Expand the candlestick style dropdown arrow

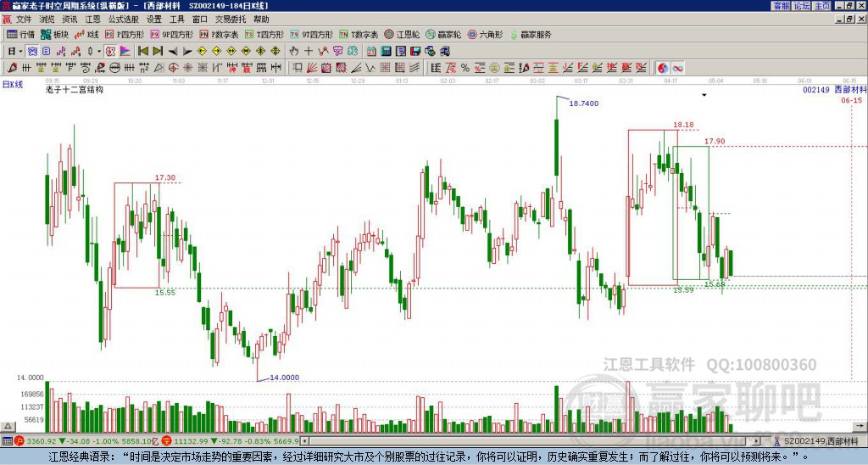(99, 51)
